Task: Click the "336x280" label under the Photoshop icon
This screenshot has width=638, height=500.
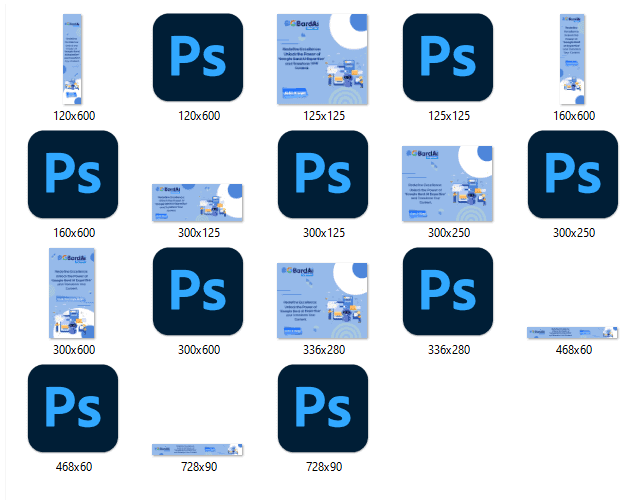Action: point(449,349)
